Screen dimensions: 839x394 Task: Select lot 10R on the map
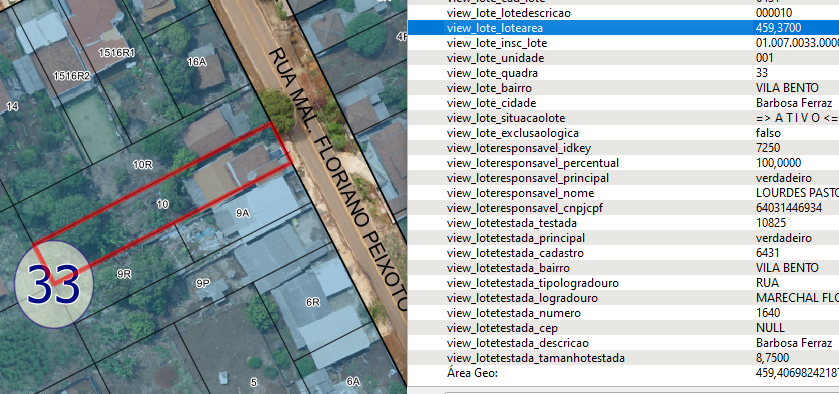coord(142,165)
